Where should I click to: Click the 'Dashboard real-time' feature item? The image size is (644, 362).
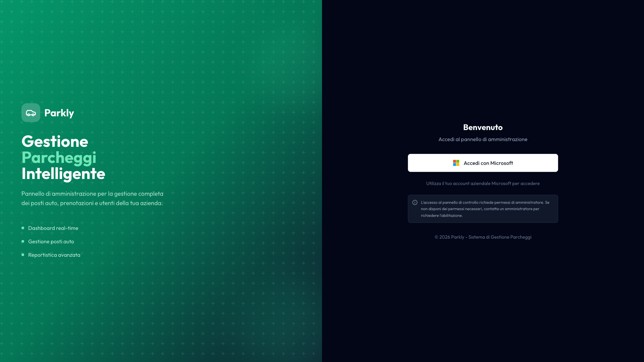click(x=53, y=228)
